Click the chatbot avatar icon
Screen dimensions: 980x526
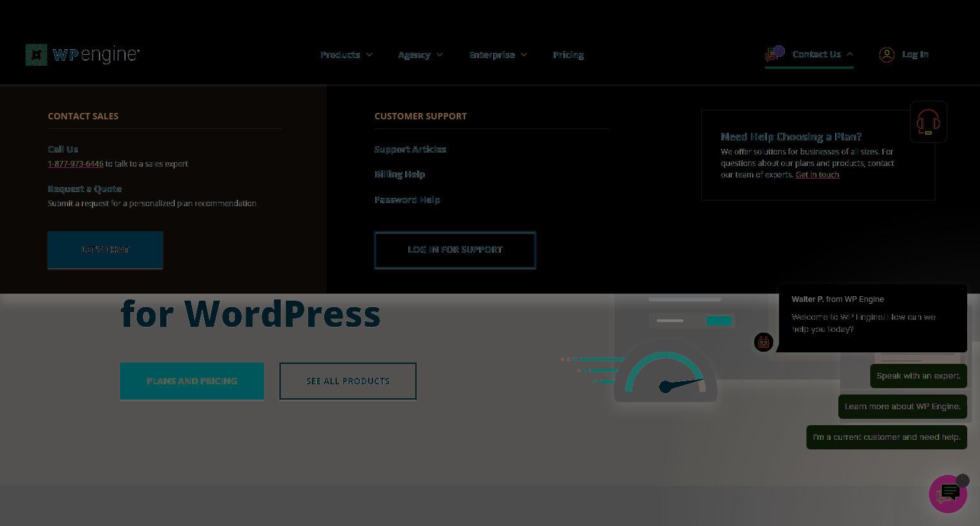tap(764, 342)
